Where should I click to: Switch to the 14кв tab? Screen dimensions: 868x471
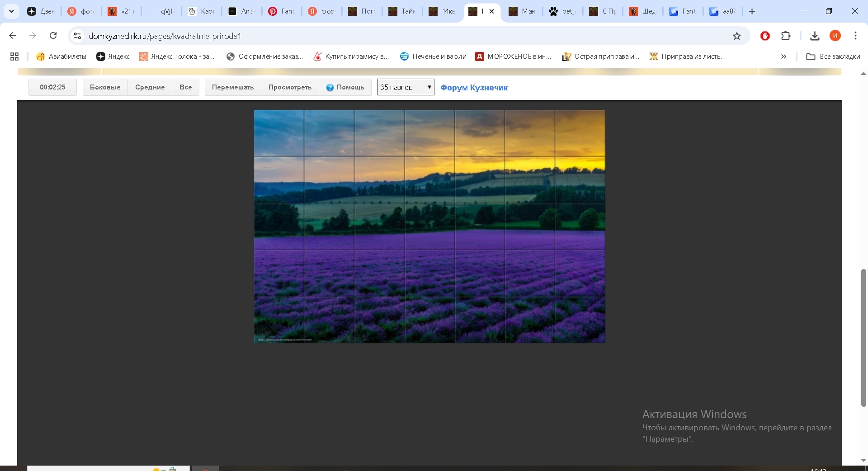[442, 11]
